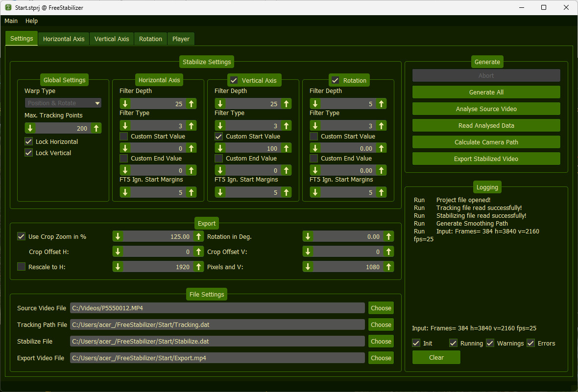The height and width of the screenshot is (392, 578).
Task: Click the Export Video File path field
Action: [217, 358]
